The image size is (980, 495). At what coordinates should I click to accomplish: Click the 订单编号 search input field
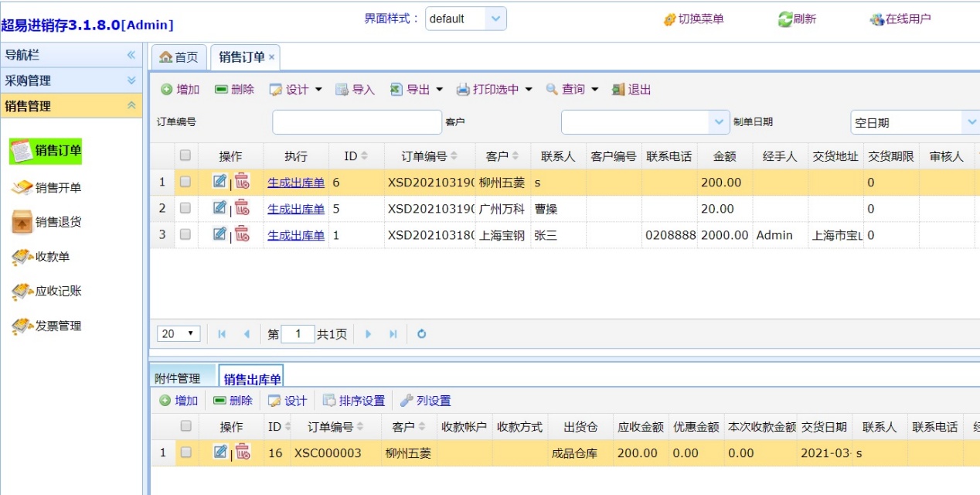(x=357, y=122)
